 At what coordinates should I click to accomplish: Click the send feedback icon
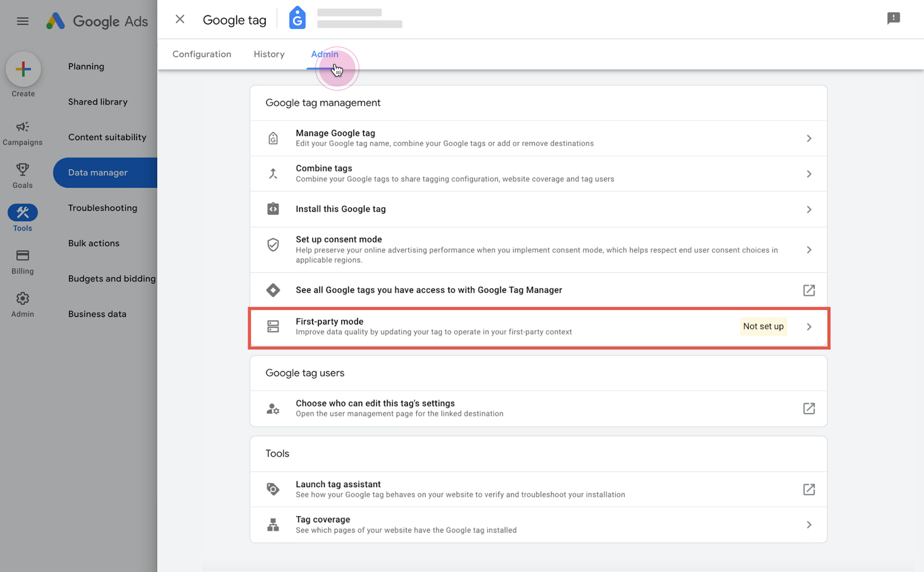[x=893, y=18]
